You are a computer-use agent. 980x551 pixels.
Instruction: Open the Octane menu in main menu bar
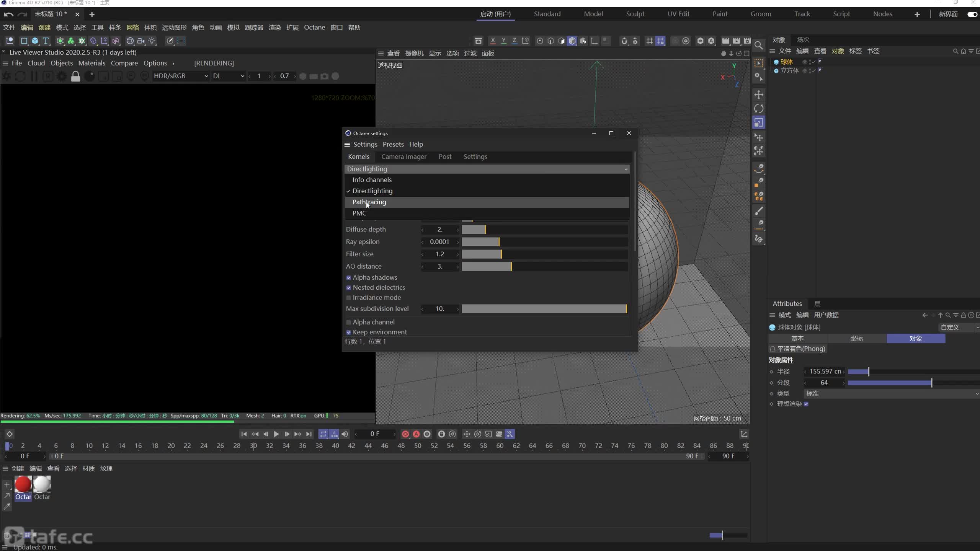(x=314, y=28)
